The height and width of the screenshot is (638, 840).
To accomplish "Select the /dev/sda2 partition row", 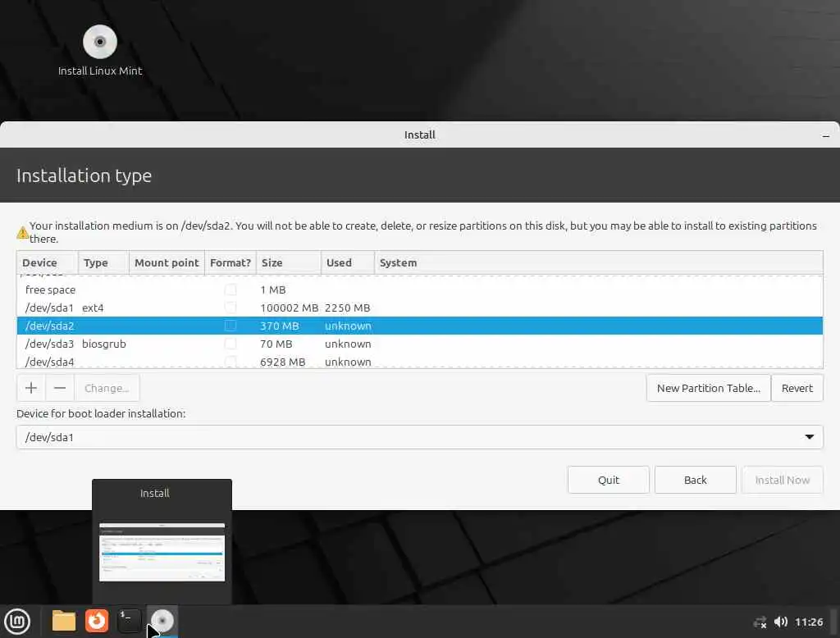I will tap(419, 326).
